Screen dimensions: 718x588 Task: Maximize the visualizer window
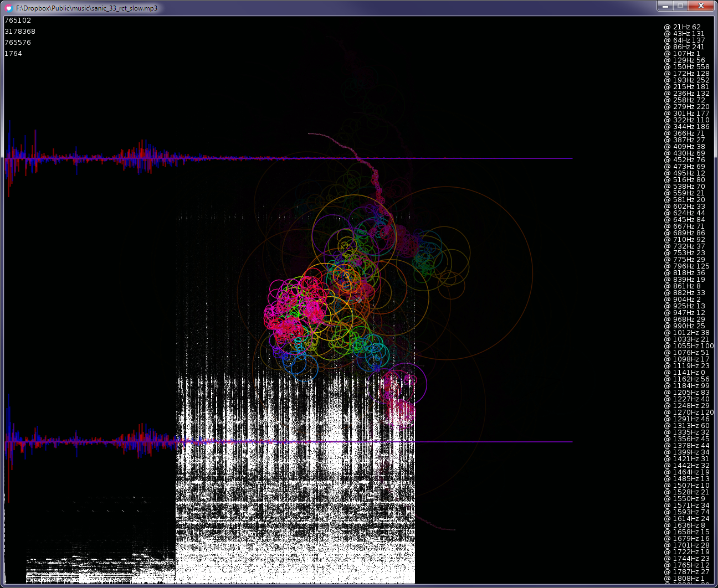(680, 6)
